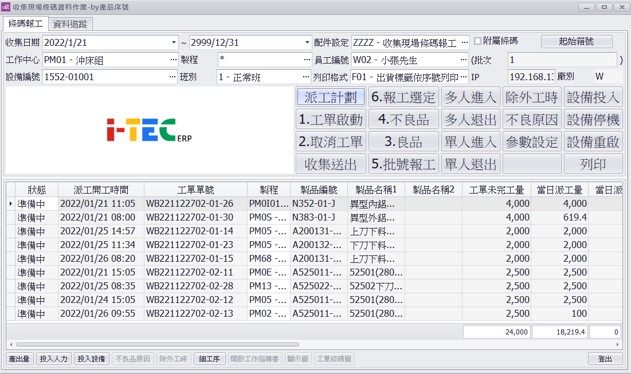Click the IP address field 192.168.1
Image resolution: width=631 pixels, height=374 pixels.
(x=531, y=76)
